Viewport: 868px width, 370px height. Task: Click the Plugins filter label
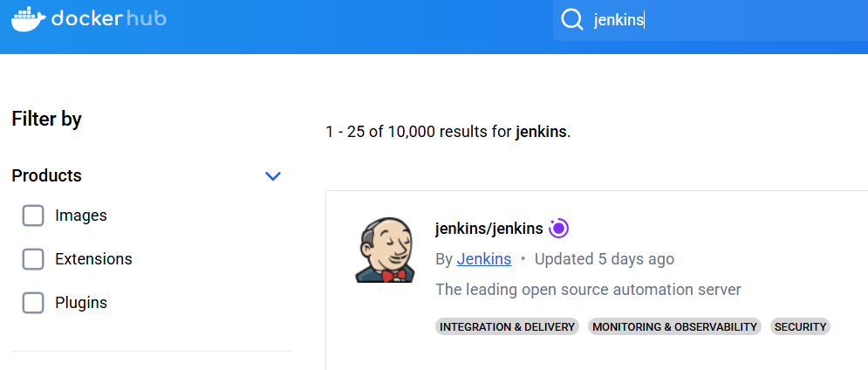(81, 303)
